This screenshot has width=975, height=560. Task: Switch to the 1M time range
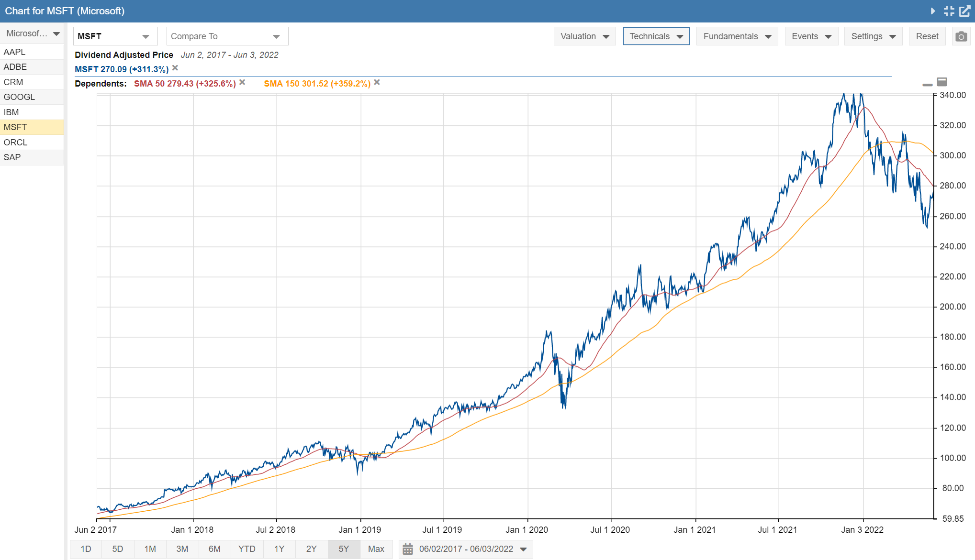(x=150, y=549)
